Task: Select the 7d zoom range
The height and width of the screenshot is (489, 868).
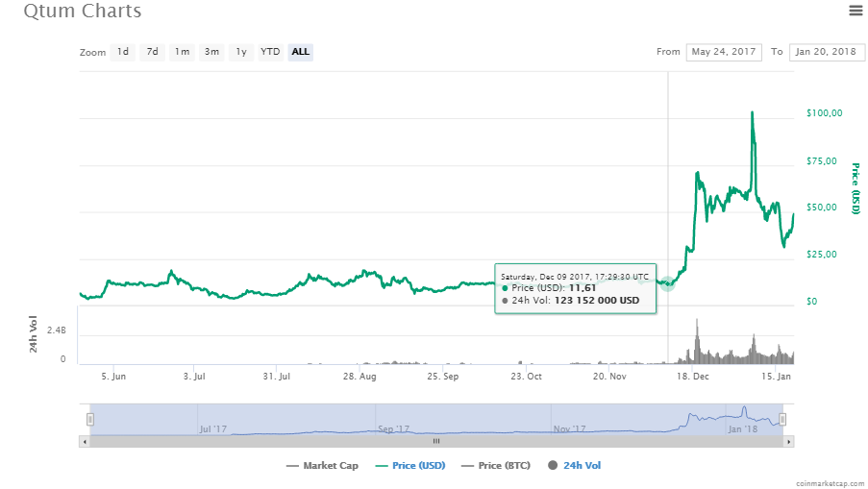Action: pyautogui.click(x=152, y=52)
